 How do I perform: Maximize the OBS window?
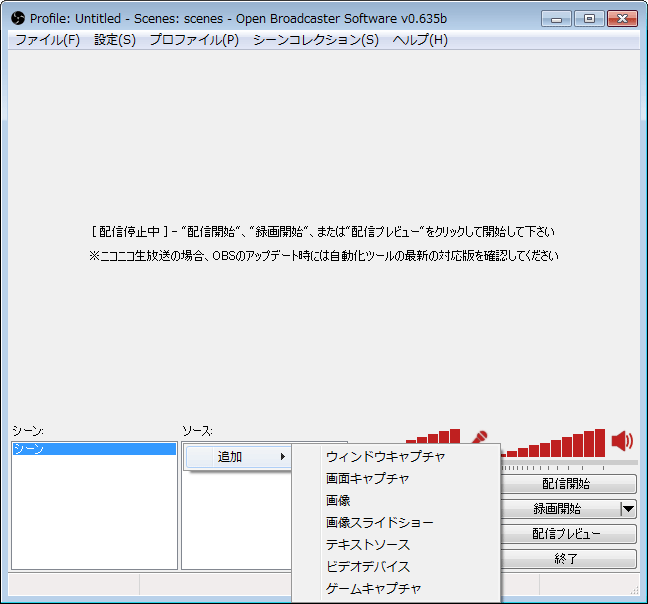tap(589, 19)
